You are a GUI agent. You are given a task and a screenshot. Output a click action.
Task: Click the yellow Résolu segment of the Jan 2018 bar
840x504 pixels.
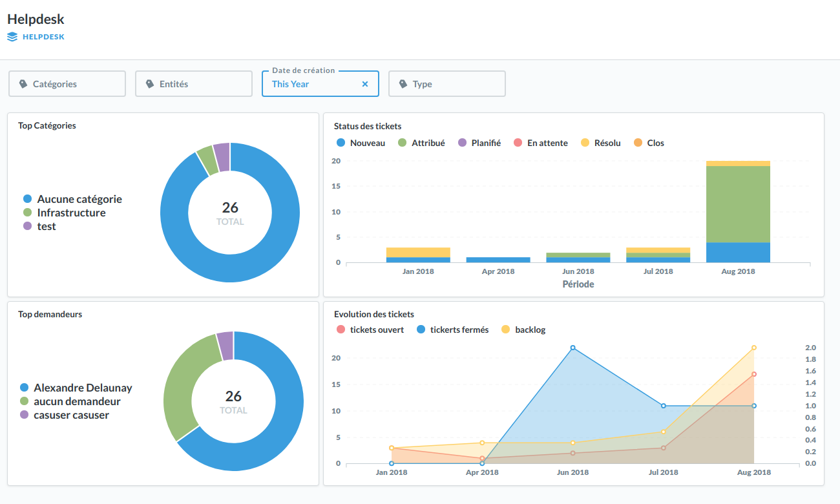(x=418, y=253)
